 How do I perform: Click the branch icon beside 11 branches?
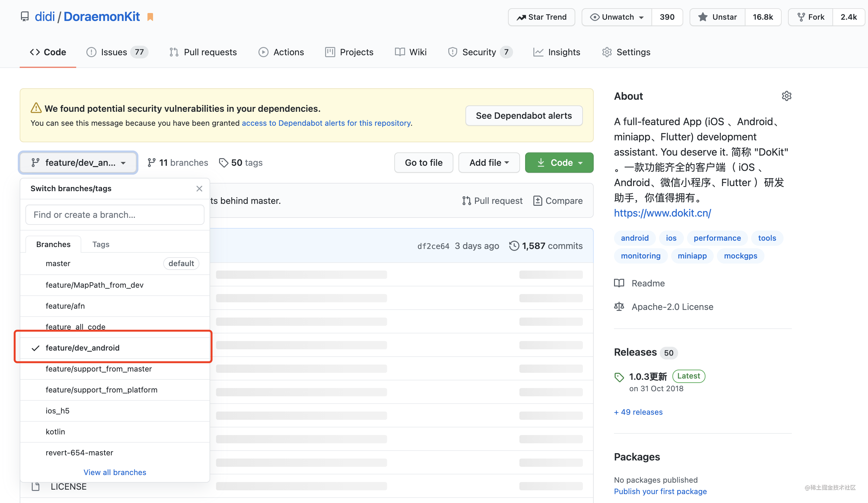152,162
